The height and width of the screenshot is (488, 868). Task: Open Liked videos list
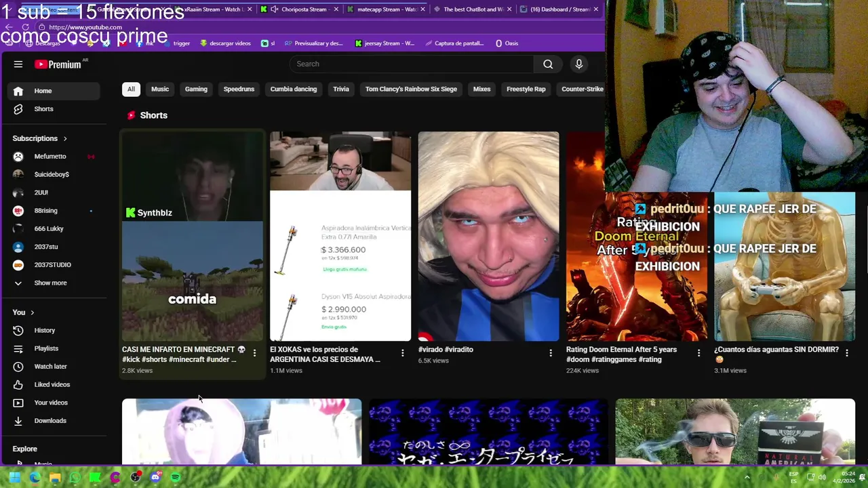[x=53, y=384]
